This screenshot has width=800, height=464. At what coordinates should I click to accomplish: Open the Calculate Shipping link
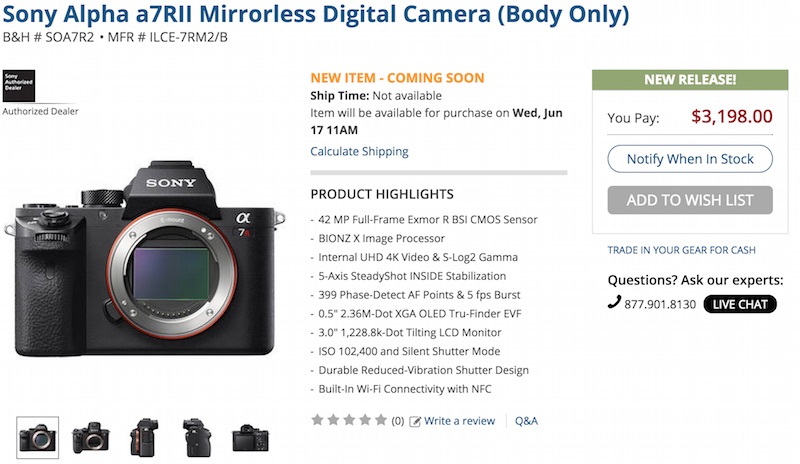[x=359, y=152]
